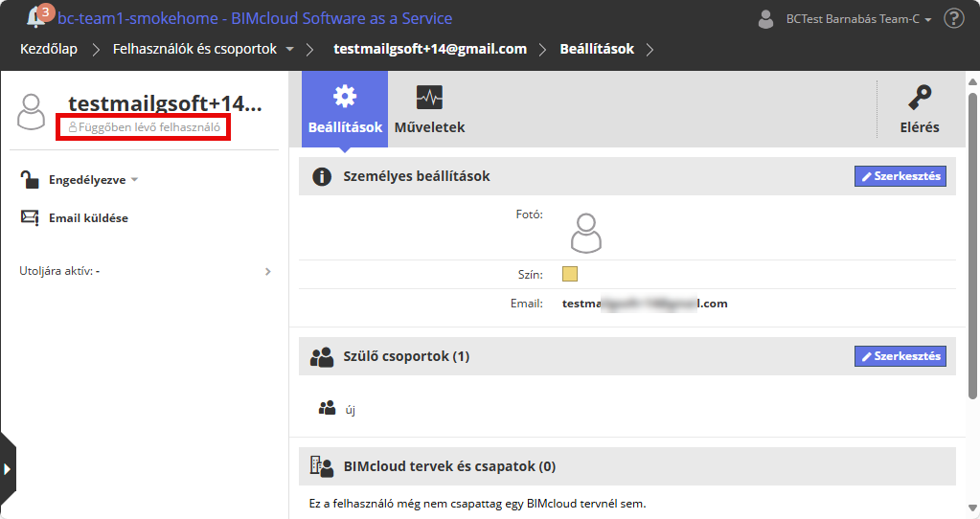
Task: Click the Szülő csoportok group icon
Action: click(322, 357)
